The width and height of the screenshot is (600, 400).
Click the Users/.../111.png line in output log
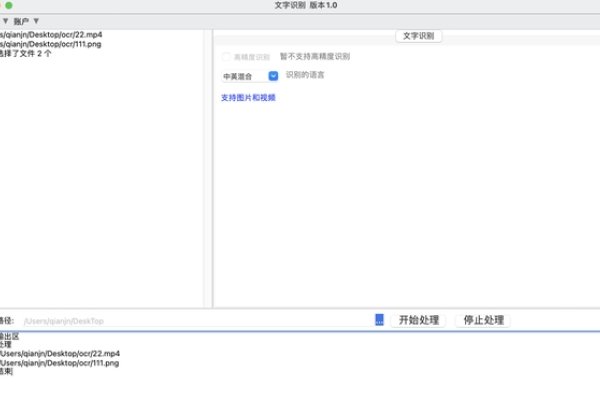[x=59, y=363]
